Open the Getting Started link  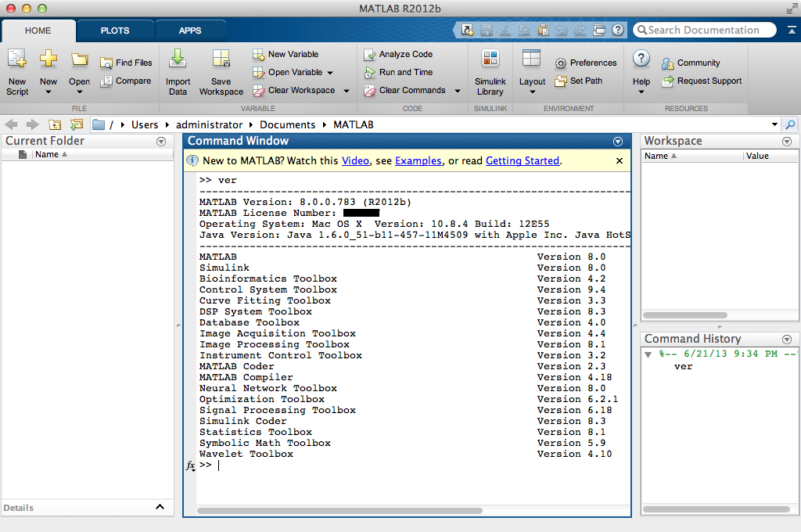click(523, 161)
